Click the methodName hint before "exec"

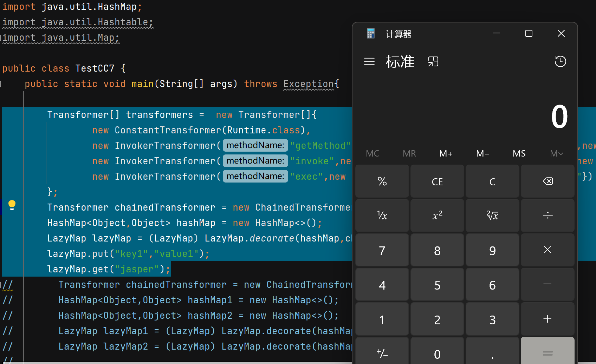tap(255, 176)
